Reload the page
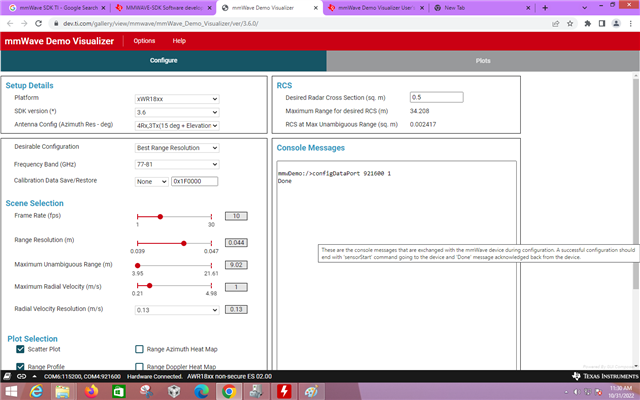 pos(38,24)
